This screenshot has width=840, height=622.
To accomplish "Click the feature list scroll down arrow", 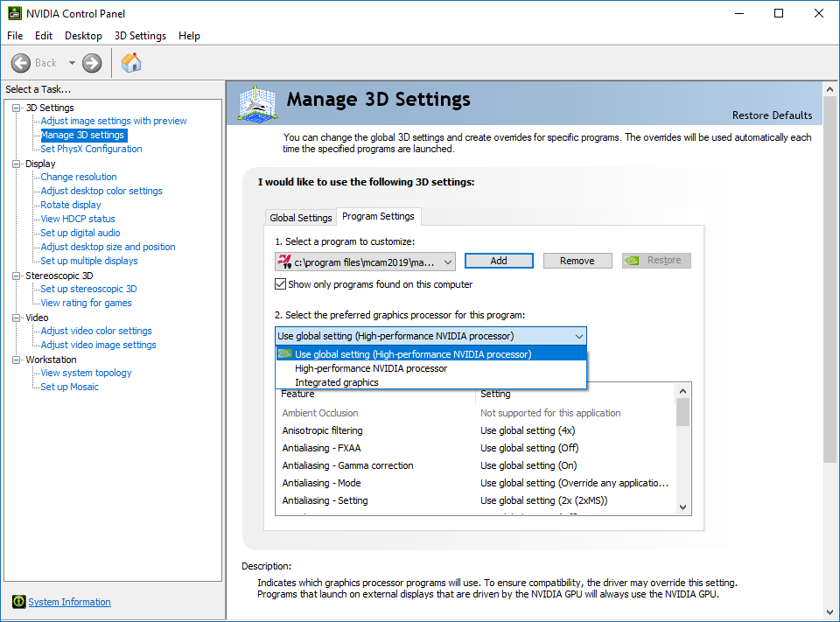I will point(682,507).
